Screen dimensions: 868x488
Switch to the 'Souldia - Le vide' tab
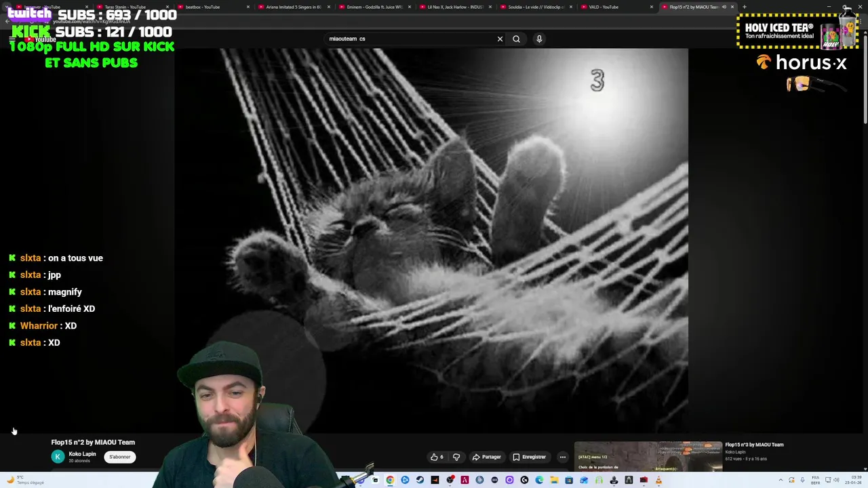coord(536,7)
